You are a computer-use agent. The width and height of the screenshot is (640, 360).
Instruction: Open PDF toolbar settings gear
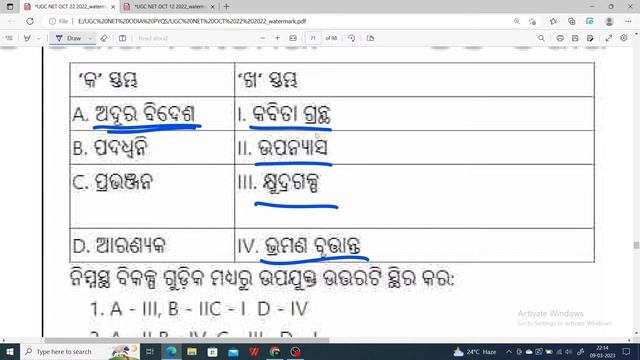click(x=624, y=38)
